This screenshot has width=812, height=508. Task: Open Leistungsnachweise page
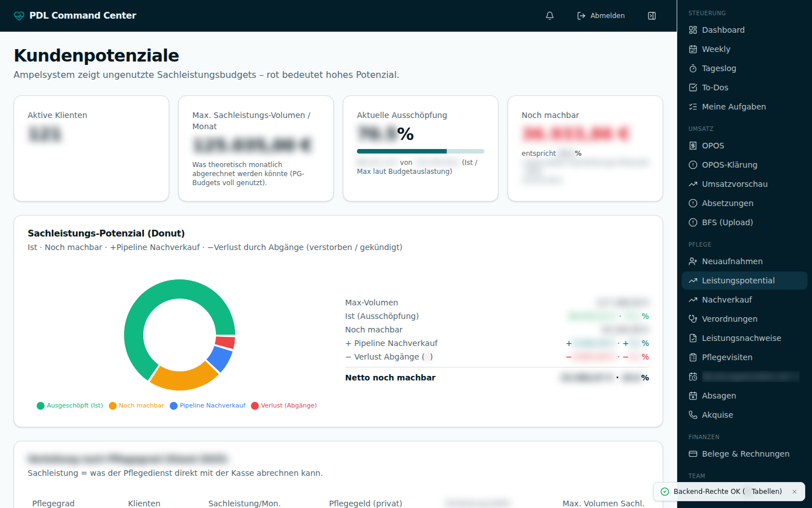point(744,338)
